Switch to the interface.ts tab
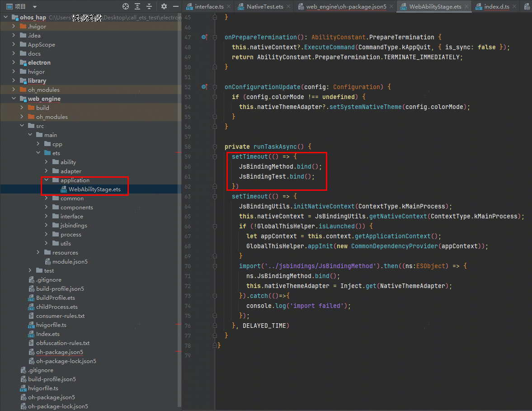 point(209,6)
